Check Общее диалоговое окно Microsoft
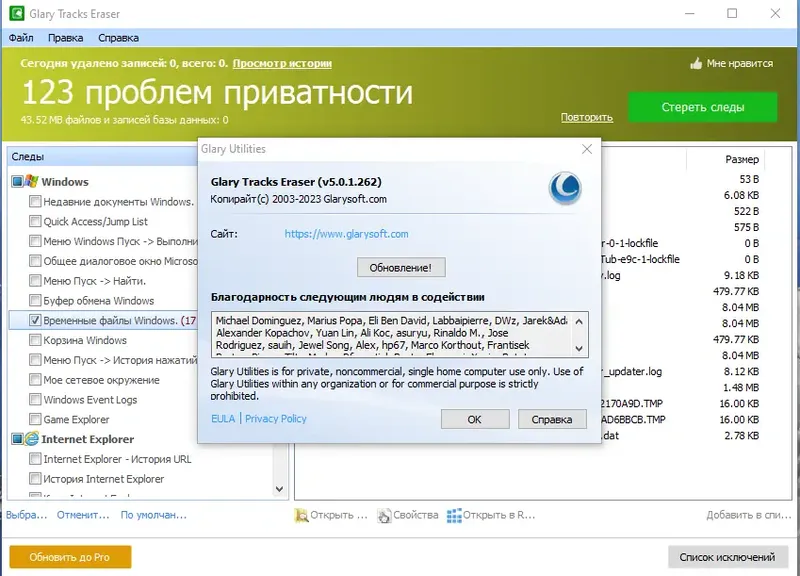This screenshot has height=576, width=800. (x=35, y=261)
